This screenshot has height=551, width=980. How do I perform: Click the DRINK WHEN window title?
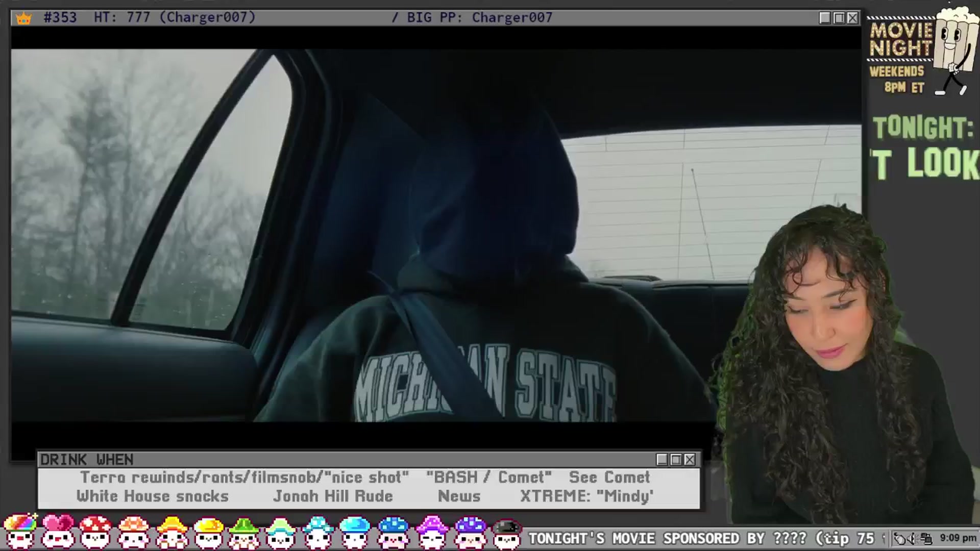click(x=87, y=460)
